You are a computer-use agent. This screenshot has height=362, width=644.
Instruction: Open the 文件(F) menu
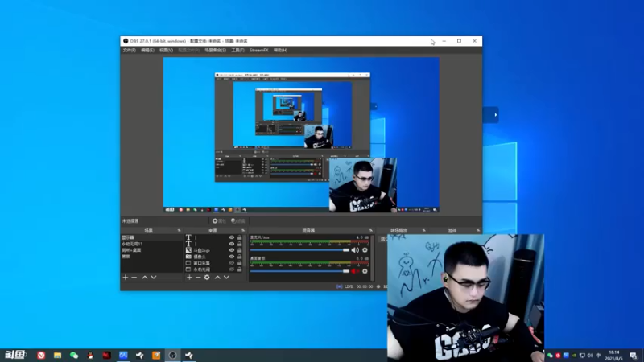(129, 50)
